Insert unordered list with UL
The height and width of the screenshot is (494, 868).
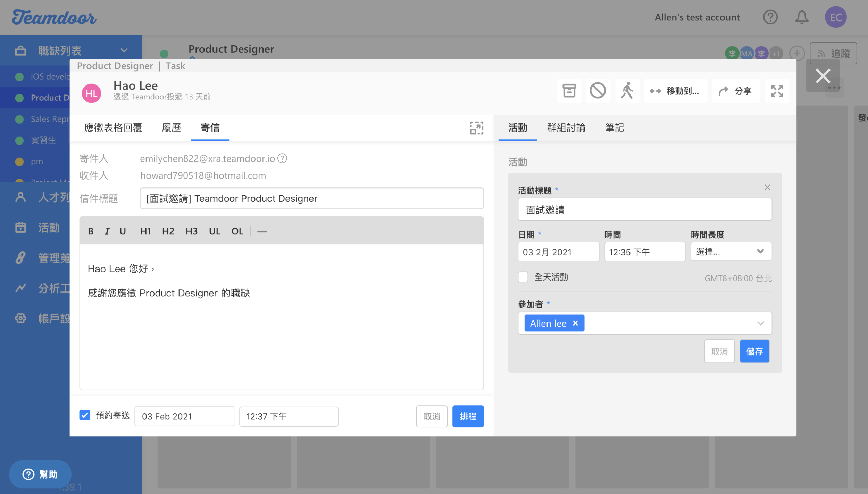point(215,231)
